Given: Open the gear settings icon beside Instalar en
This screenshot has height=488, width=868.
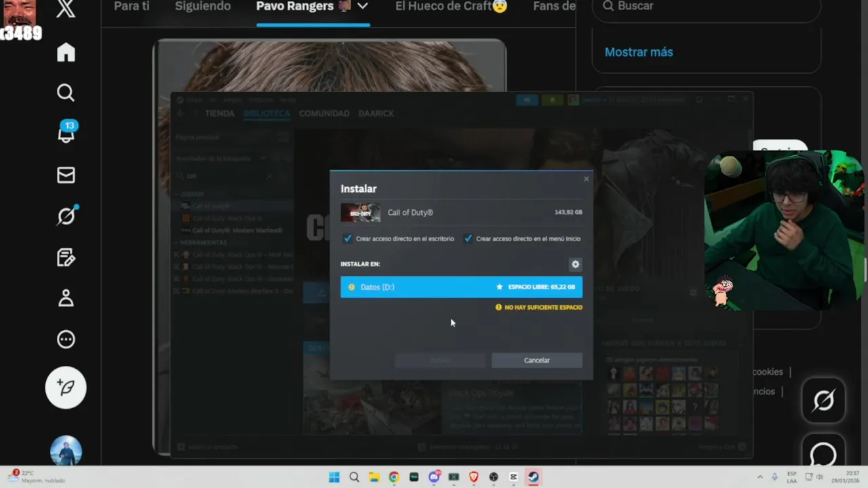Looking at the screenshot, I should [576, 264].
